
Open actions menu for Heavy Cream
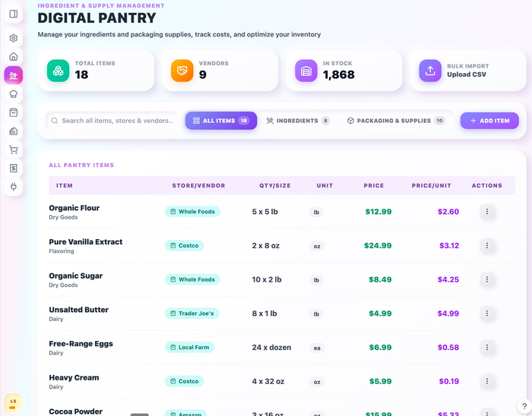click(x=487, y=381)
